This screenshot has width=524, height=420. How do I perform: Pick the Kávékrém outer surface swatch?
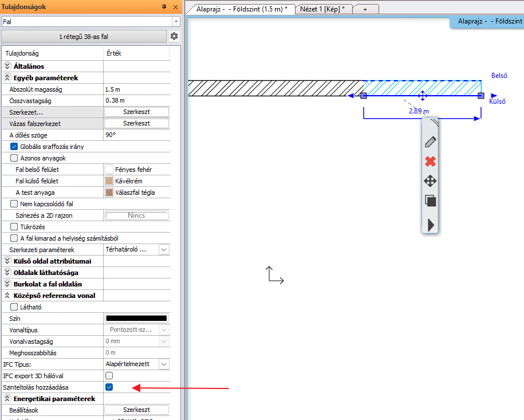point(109,181)
